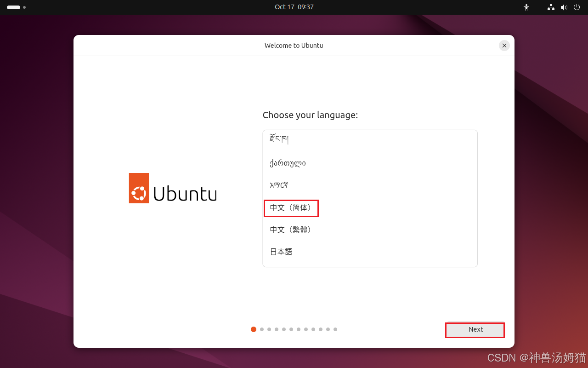Open the clock showing Oct 17 09:37
588x368 pixels.
coord(294,7)
